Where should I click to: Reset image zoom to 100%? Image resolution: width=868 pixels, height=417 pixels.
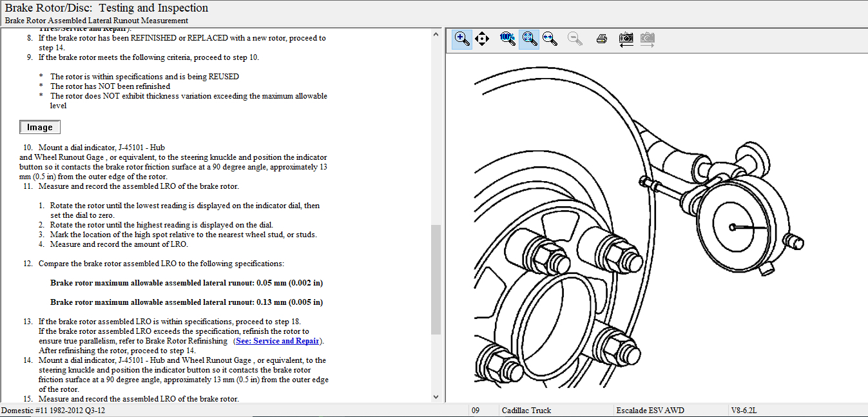508,39
